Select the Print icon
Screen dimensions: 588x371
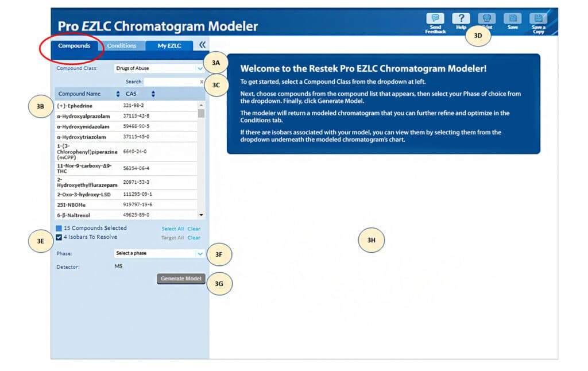tap(487, 19)
